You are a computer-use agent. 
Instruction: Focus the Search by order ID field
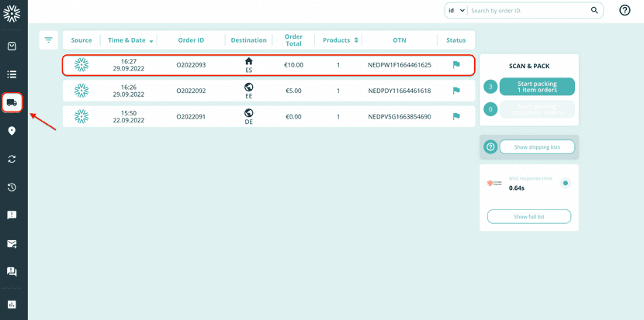(x=529, y=11)
